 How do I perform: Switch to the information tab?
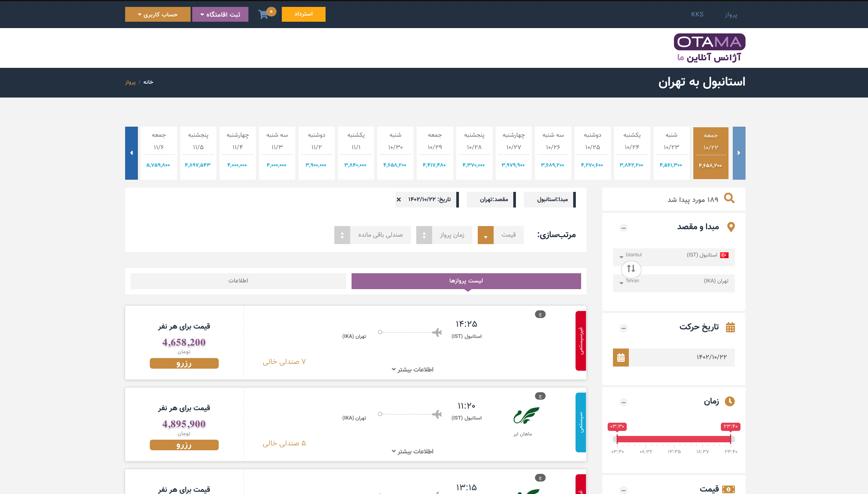[x=238, y=281]
